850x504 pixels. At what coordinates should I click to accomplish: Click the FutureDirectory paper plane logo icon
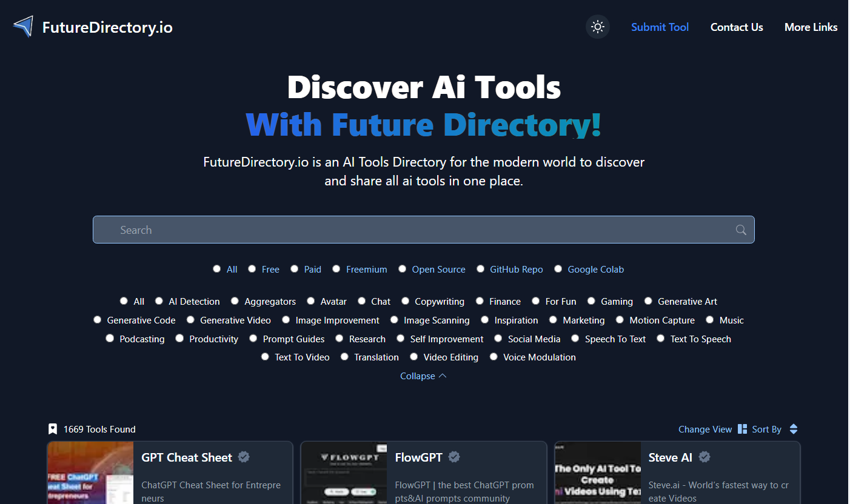tap(23, 27)
